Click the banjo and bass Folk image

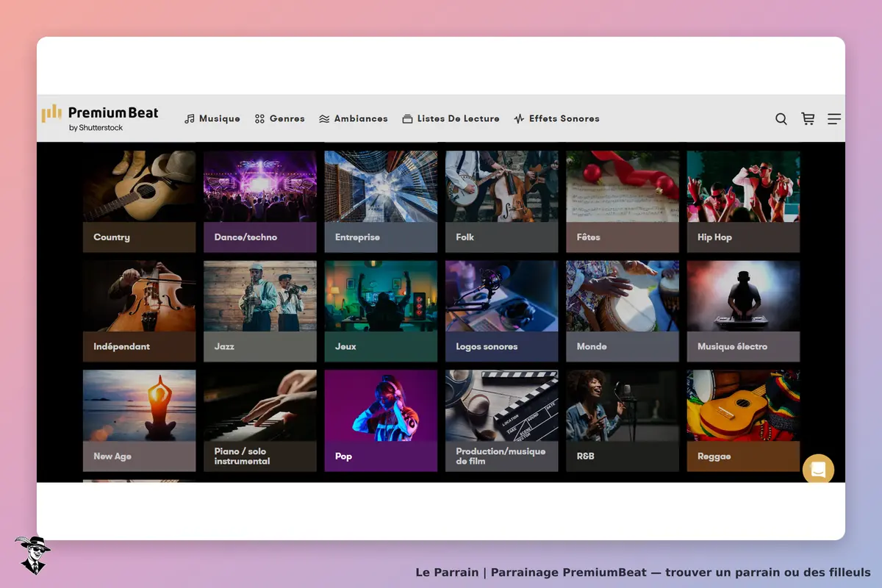[x=502, y=187]
